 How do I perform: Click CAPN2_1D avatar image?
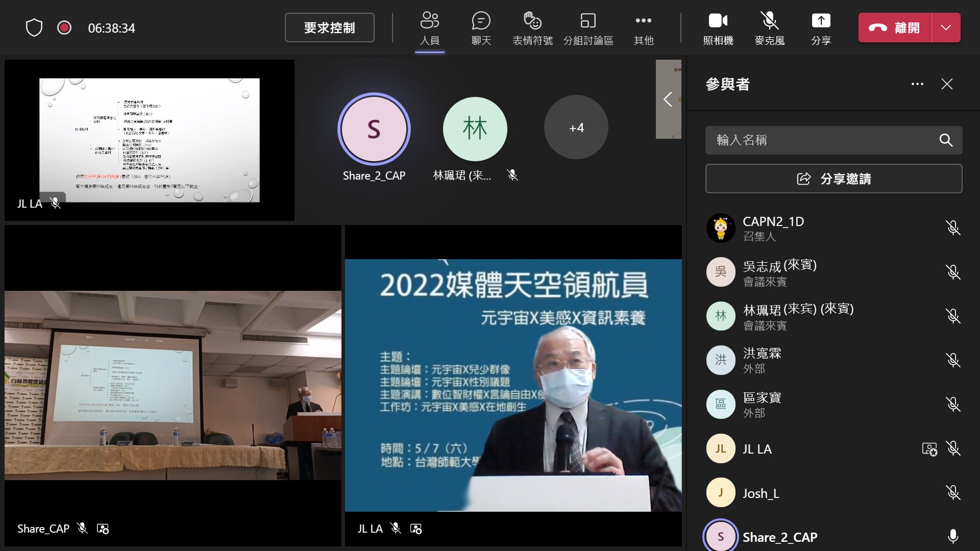pyautogui.click(x=721, y=228)
